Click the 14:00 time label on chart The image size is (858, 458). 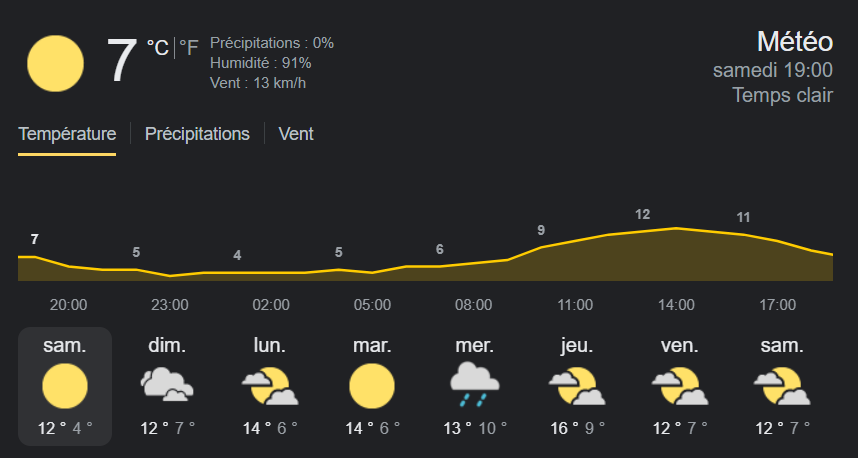point(677,305)
